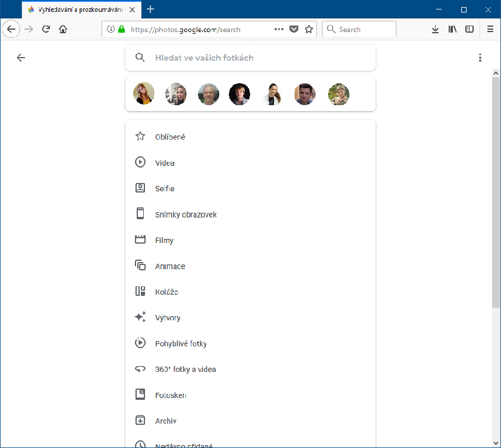Open the Downloads panel
The image size is (501, 448).
[435, 29]
